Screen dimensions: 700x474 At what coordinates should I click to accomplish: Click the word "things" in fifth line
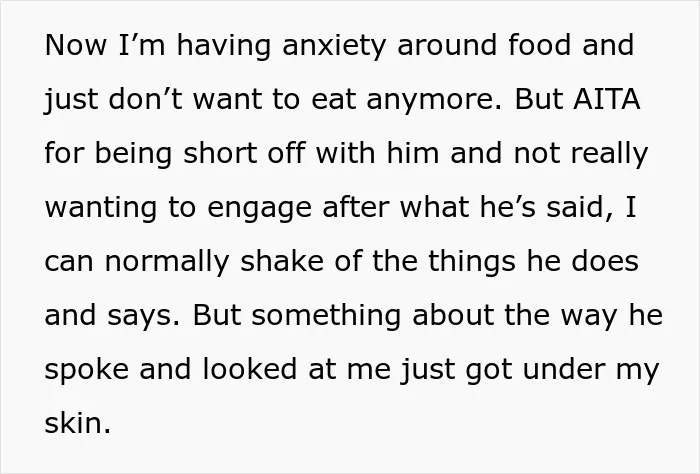tap(472, 262)
